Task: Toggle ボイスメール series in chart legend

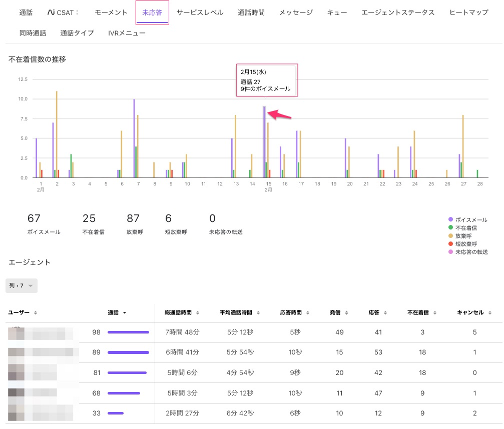Action: (x=467, y=219)
